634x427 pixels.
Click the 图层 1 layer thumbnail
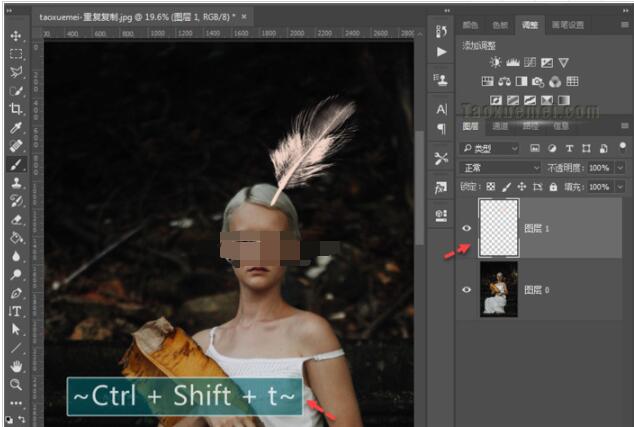point(499,227)
